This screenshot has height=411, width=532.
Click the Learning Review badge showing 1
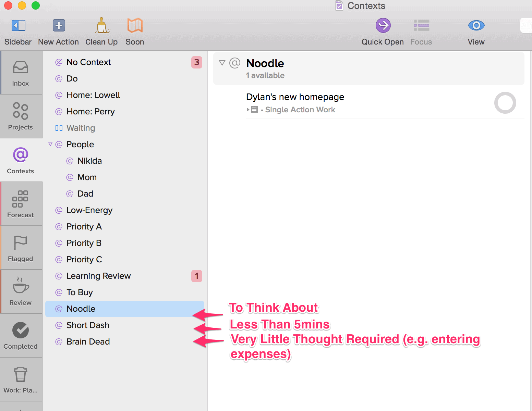tap(197, 276)
